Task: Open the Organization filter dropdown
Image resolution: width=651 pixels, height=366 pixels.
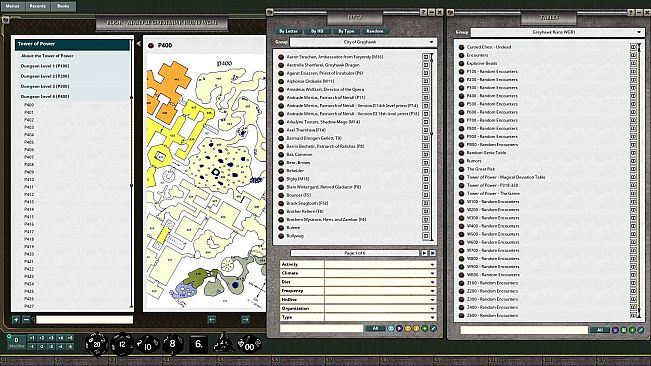Action: [380, 308]
